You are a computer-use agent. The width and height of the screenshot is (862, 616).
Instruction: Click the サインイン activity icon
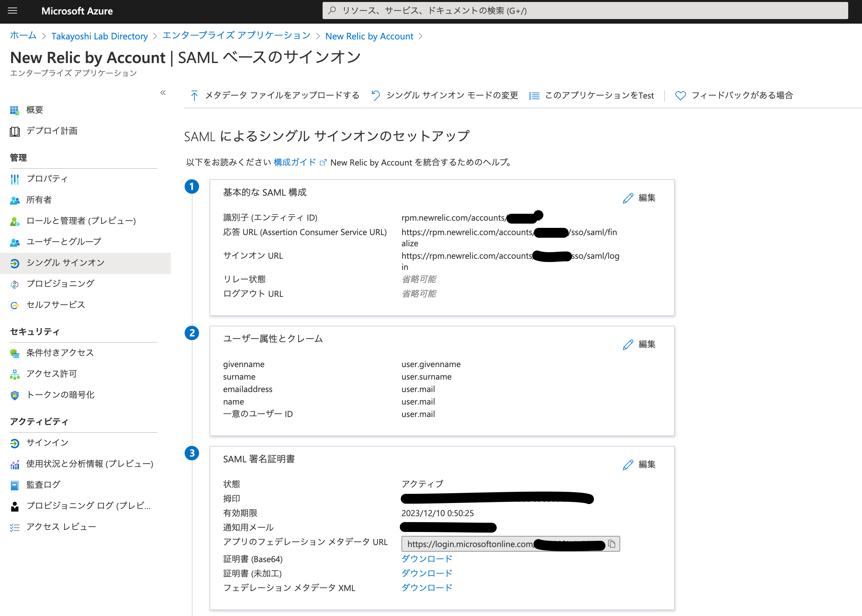coord(14,443)
